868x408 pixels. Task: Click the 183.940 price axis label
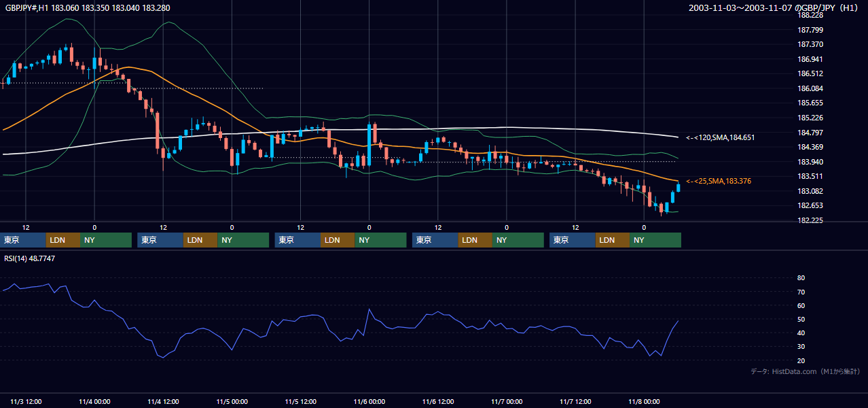pyautogui.click(x=810, y=161)
